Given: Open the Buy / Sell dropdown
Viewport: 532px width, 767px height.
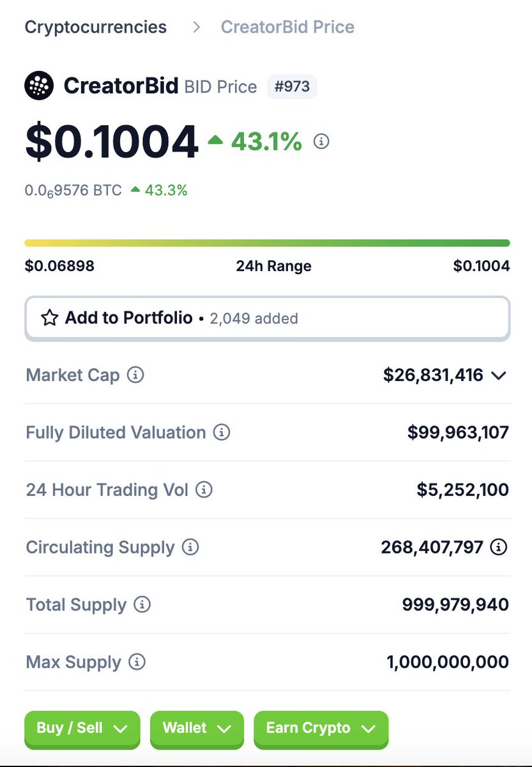Looking at the screenshot, I should coord(82,729).
